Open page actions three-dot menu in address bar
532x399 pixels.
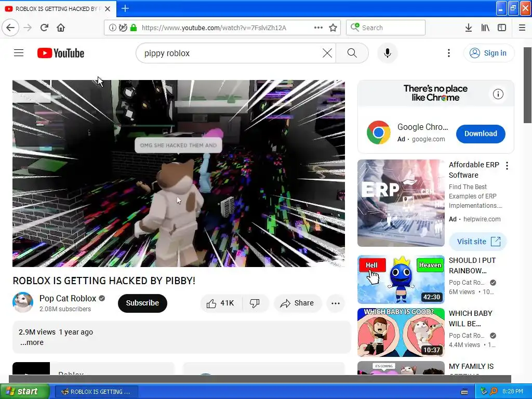(x=318, y=28)
